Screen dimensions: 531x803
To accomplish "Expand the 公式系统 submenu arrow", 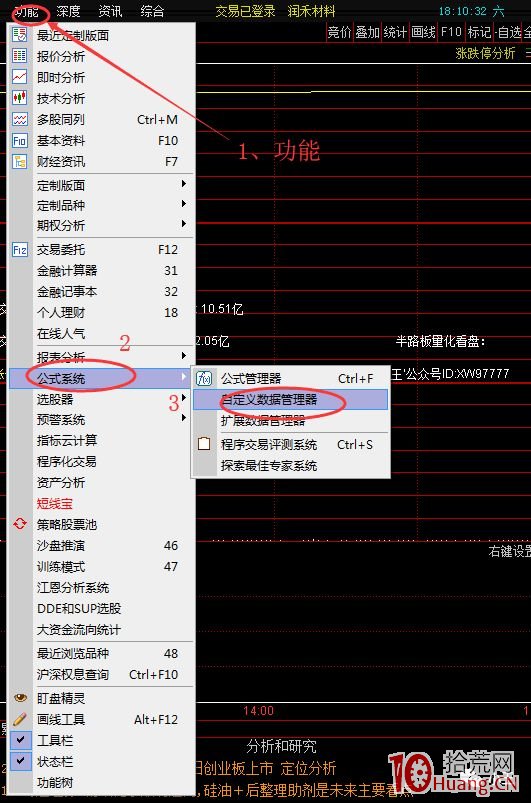I will [x=183, y=376].
